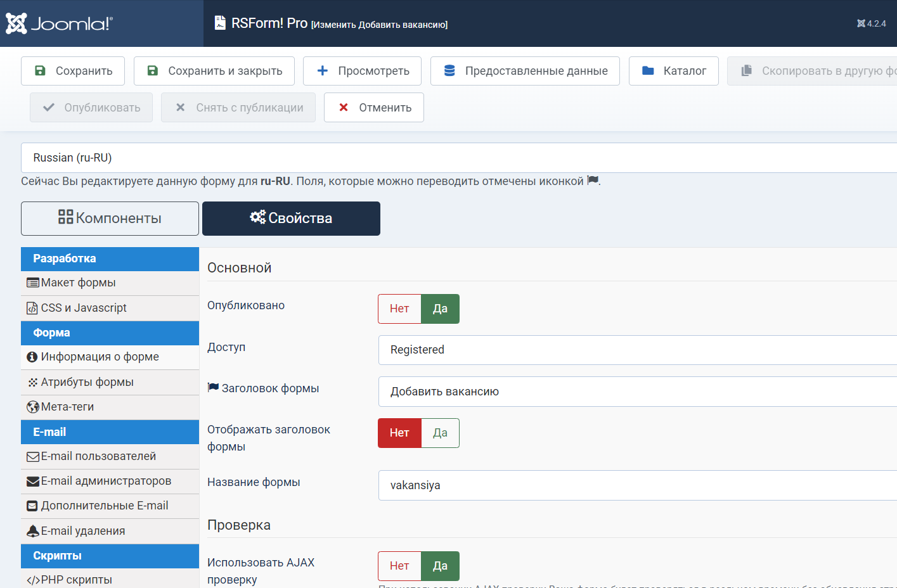
Task: Set Опубликовано to Нет
Action: (x=399, y=309)
